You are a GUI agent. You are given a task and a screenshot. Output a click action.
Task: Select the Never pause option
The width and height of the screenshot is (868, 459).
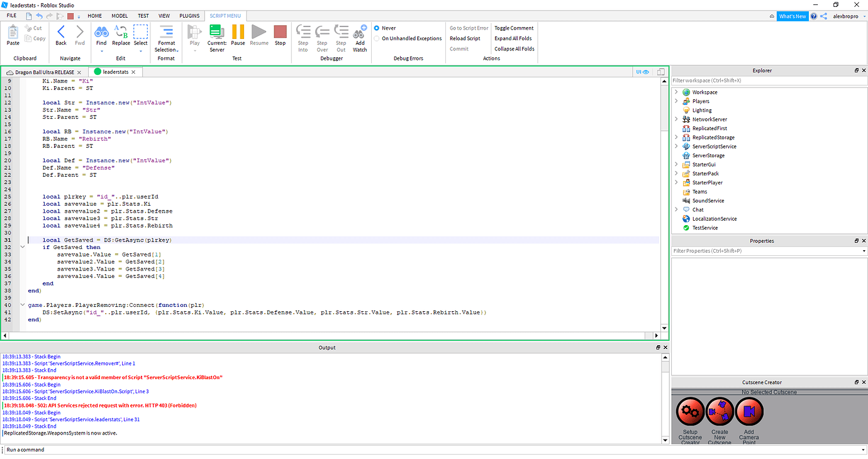377,28
